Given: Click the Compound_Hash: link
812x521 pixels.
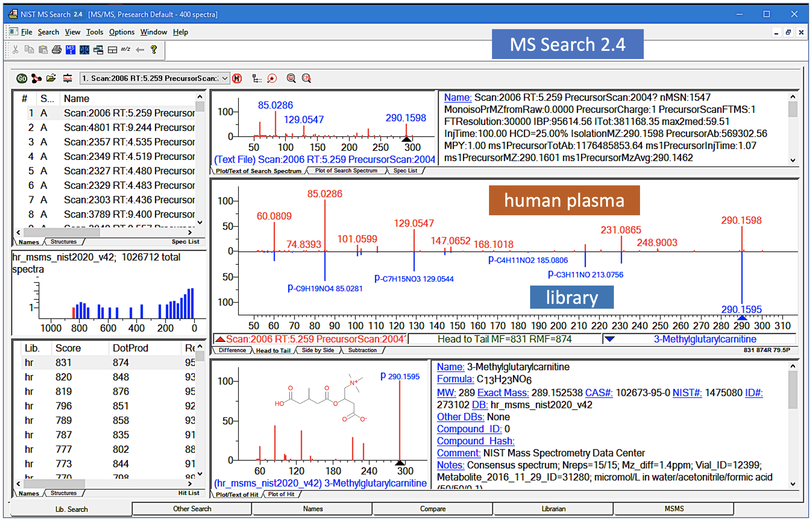Looking at the screenshot, I should point(476,441).
